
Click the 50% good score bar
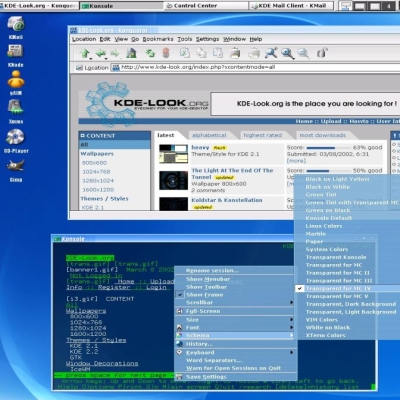pos(328,171)
